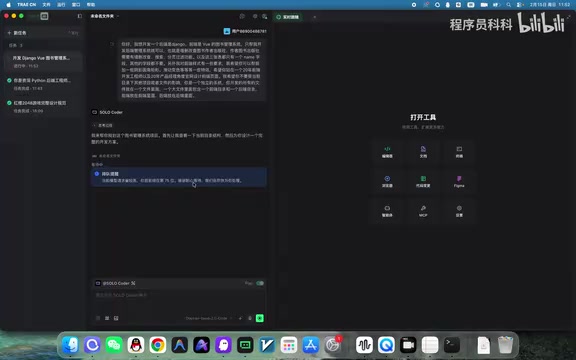
Task: Select the Django Vue book management task
Action: coord(43,61)
